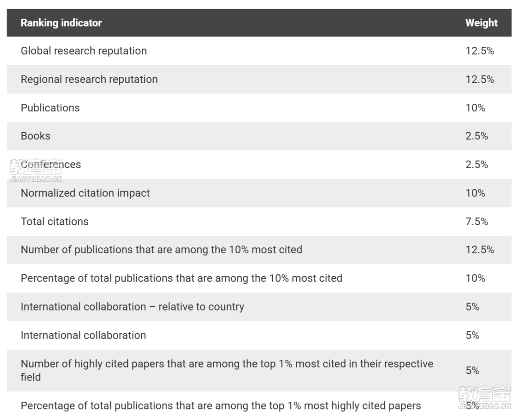Select Percentage of total publications 10% most cited
This screenshot has height=420, width=521.
point(259,278)
